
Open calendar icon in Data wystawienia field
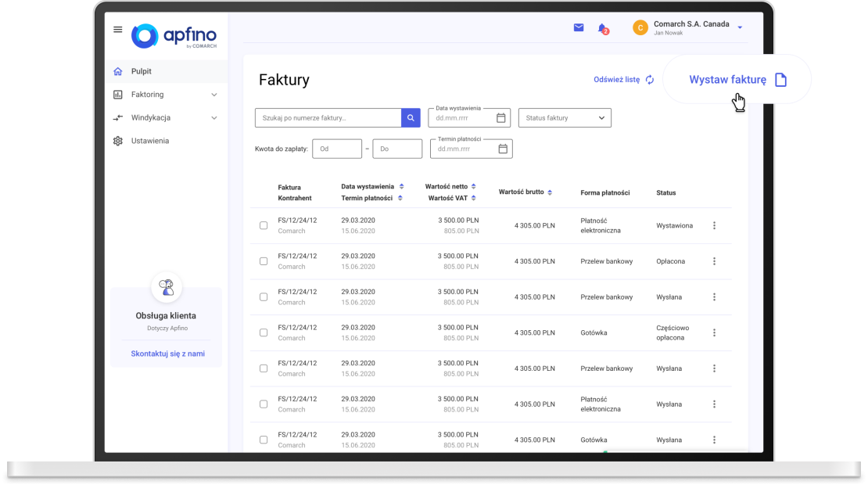click(501, 118)
